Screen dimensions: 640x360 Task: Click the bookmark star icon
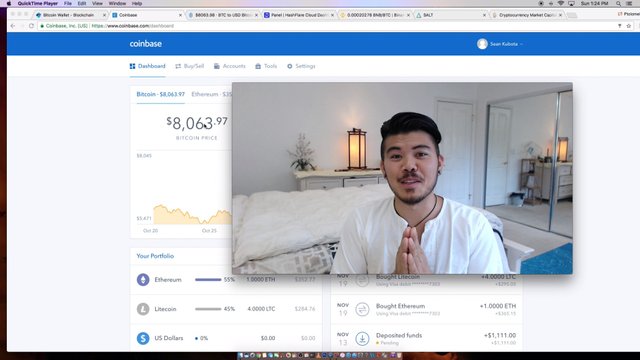click(x=629, y=26)
